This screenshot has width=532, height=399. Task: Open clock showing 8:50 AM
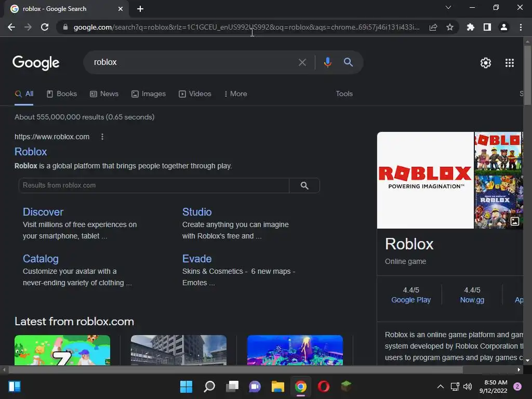point(494,387)
